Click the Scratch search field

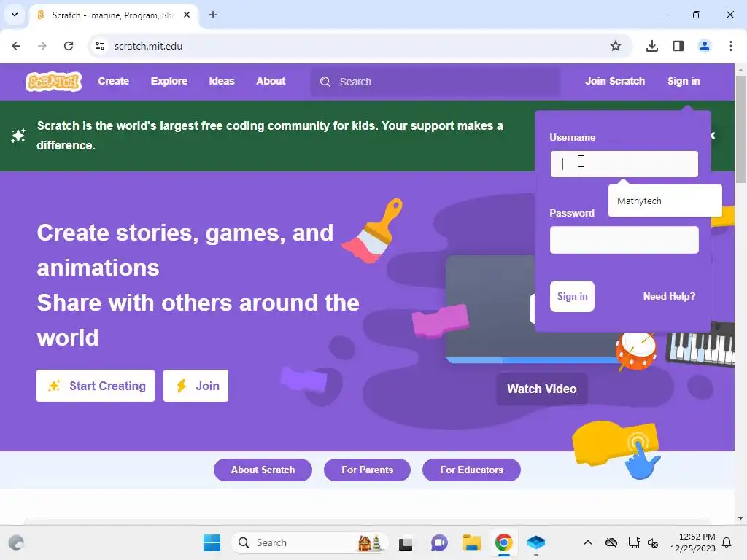click(436, 82)
